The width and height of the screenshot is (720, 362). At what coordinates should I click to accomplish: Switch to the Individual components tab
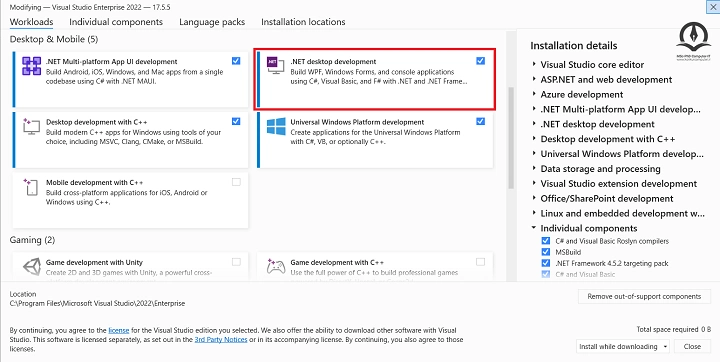pos(116,22)
